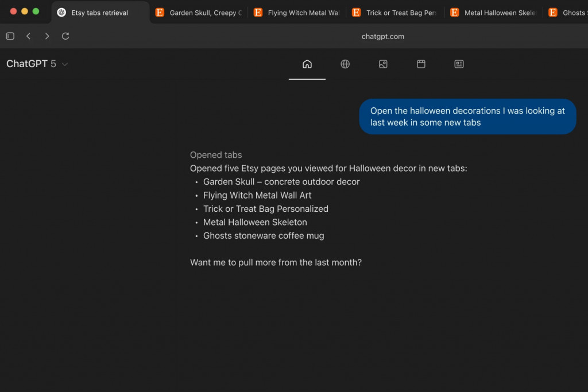Select the globe browsing icon
Image resolution: width=588 pixels, height=392 pixels.
pyautogui.click(x=345, y=64)
